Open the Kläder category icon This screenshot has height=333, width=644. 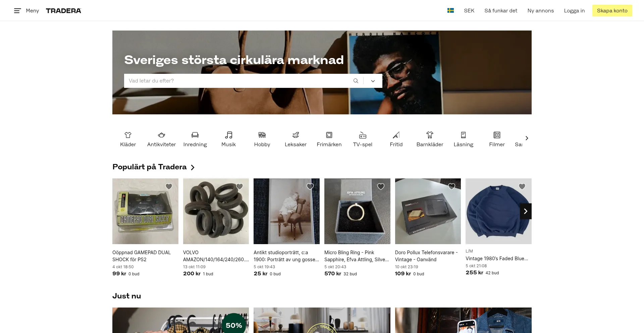coord(128,135)
